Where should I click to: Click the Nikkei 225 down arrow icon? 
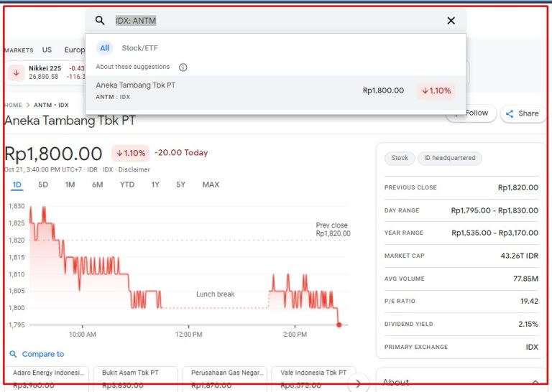pyautogui.click(x=17, y=73)
